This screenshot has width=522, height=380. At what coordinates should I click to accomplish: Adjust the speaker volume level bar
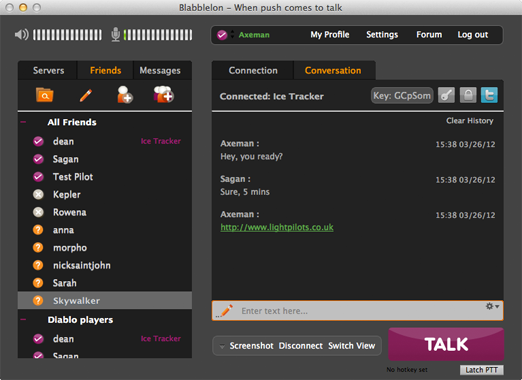tap(67, 35)
